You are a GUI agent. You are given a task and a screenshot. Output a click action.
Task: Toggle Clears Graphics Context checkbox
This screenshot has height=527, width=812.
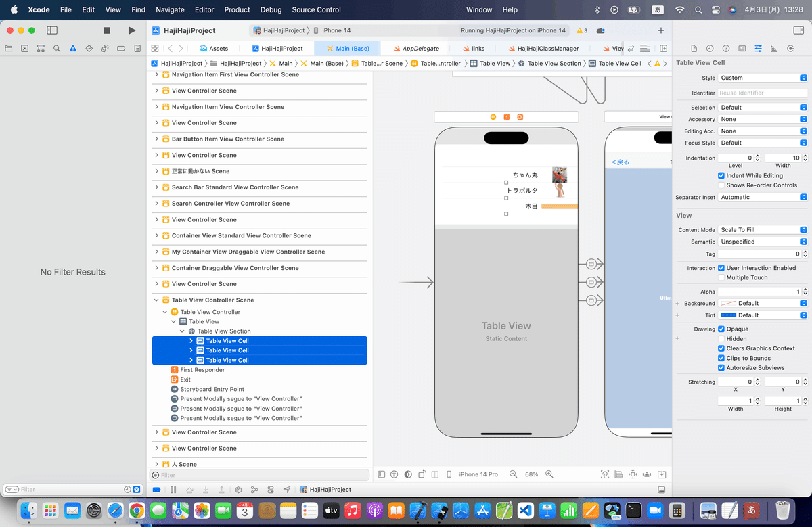tap(721, 348)
